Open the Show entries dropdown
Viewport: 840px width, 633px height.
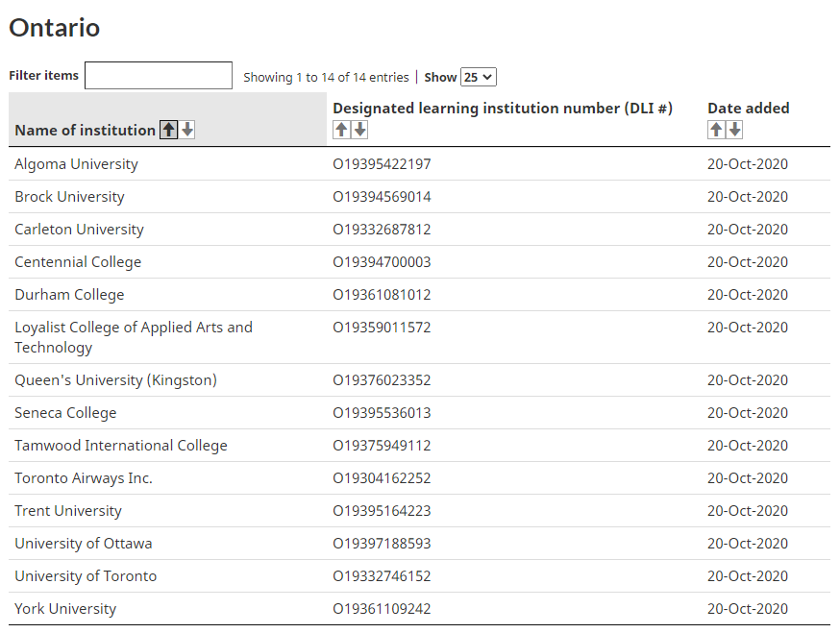pos(478,77)
